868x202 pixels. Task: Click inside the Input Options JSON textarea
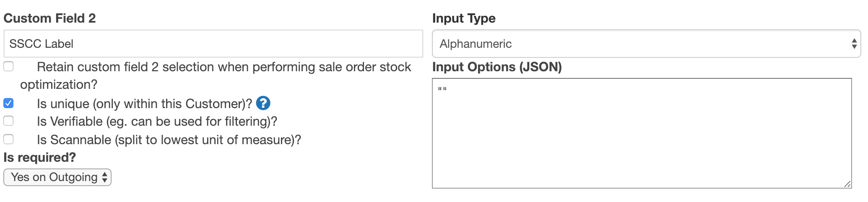(642, 133)
